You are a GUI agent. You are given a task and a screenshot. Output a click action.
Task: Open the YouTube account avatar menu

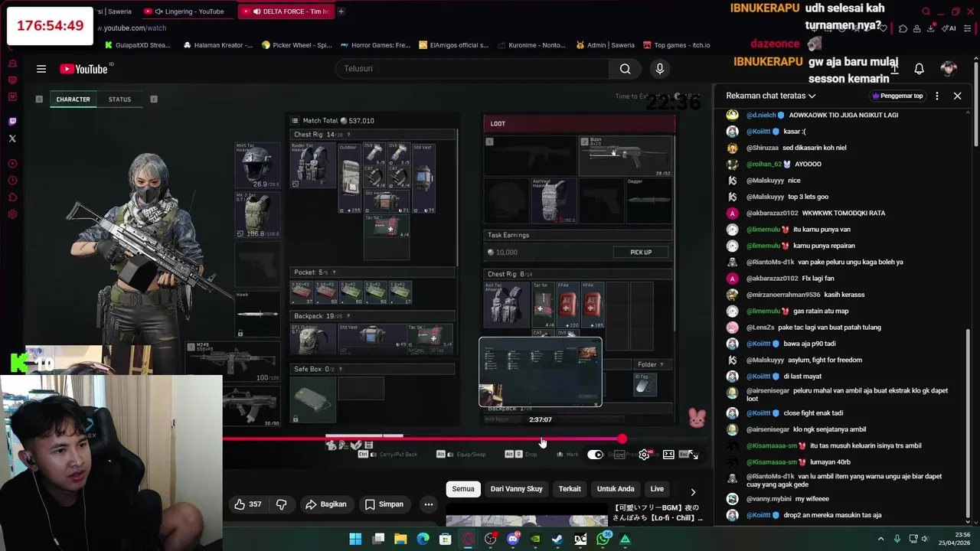(x=949, y=69)
